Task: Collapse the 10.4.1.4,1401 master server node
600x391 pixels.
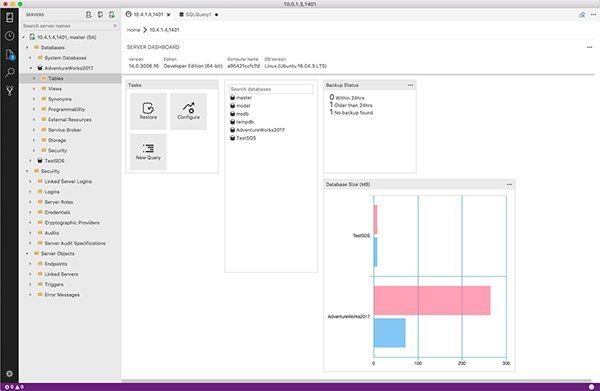Action: click(x=24, y=37)
